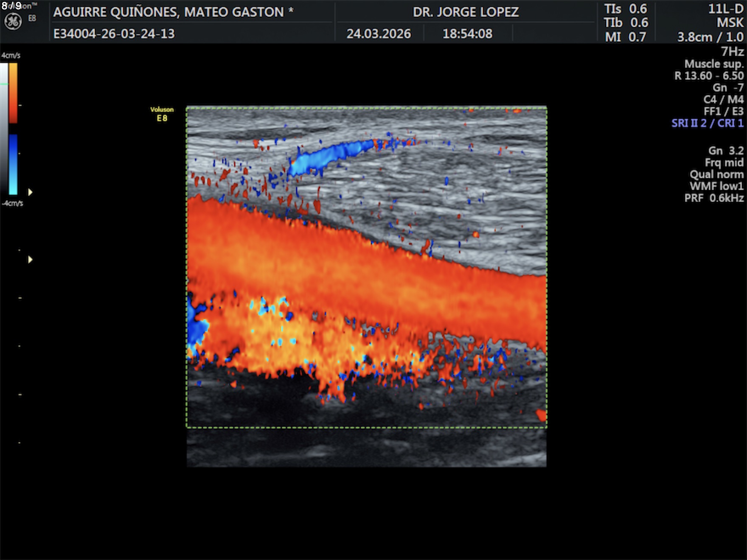Click the 8/9 image counter
Image resolution: width=747 pixels, height=560 pixels.
11,6
